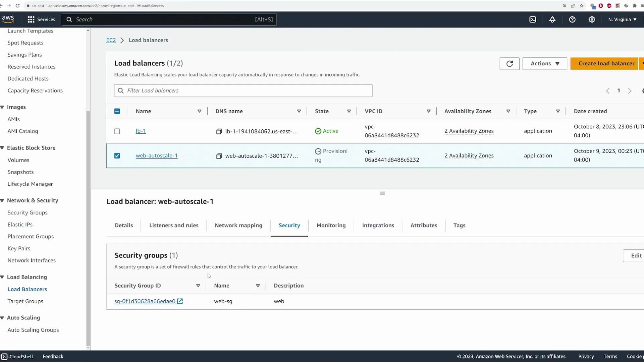Viewport: 644px width, 362px height.
Task: Open the N. Virginia region dropdown
Action: (622, 19)
